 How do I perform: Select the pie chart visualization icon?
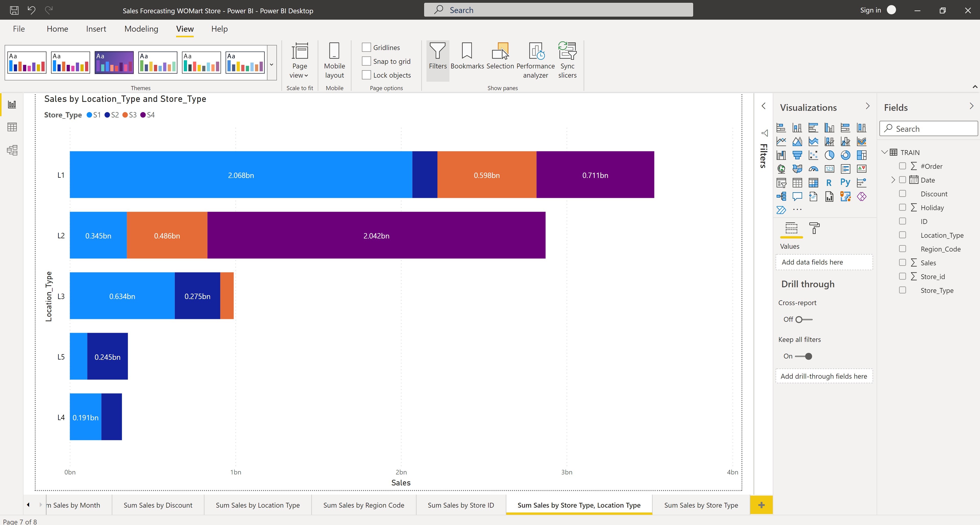[x=830, y=155]
